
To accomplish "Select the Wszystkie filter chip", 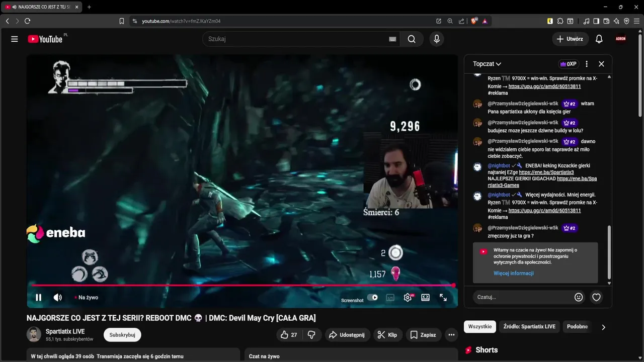I will coord(480,326).
